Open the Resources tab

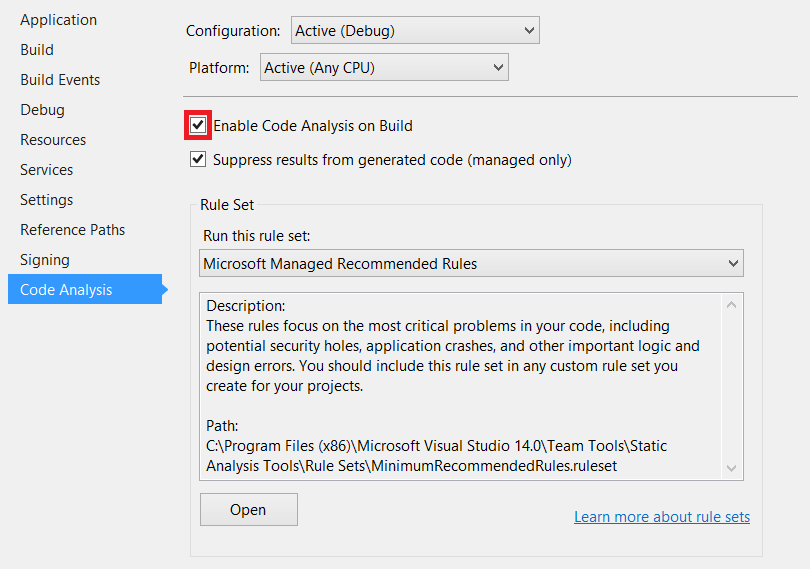coord(53,140)
